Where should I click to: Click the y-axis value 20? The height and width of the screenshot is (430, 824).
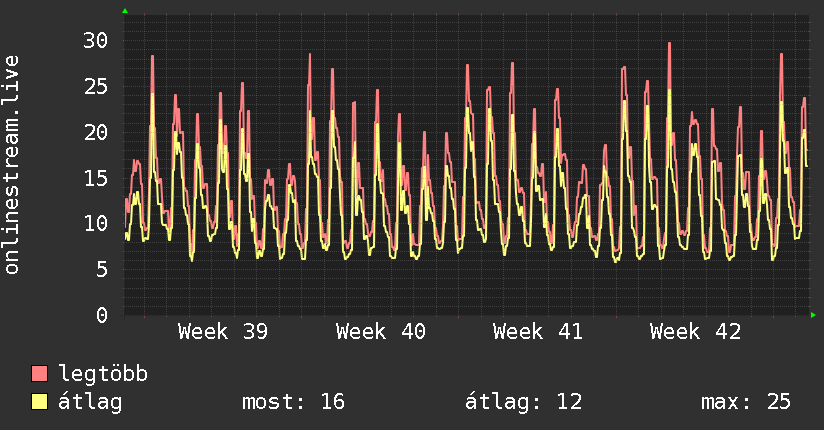click(96, 132)
